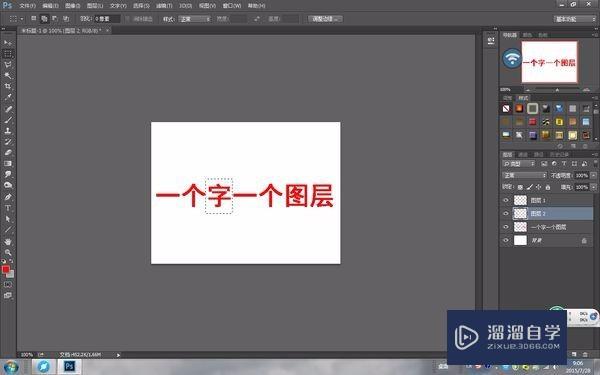Screen dimensions: 600x375
Task: Select the Eraser tool
Action: click(x=8, y=153)
